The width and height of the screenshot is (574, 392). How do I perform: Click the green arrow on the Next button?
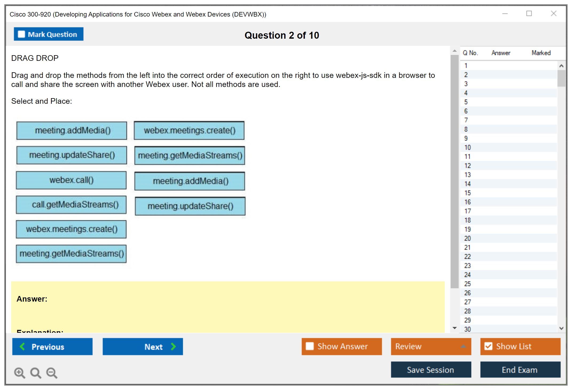173,346
